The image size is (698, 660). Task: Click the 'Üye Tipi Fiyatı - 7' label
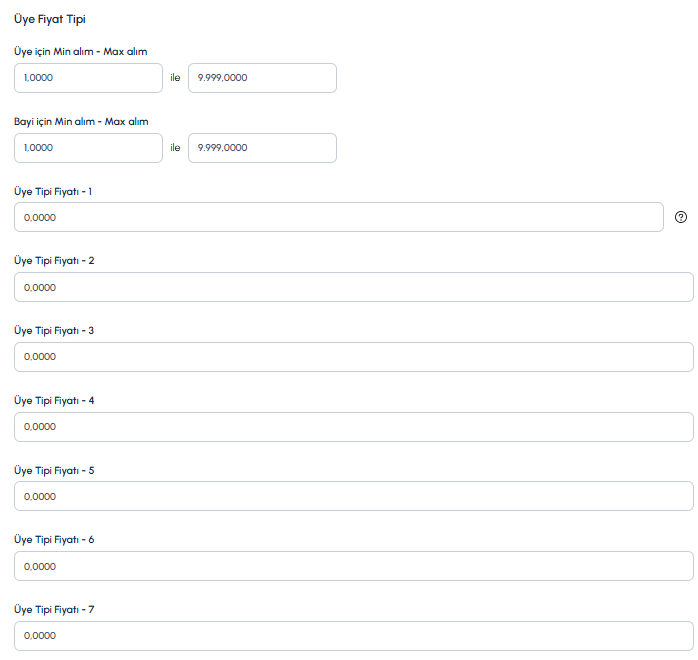point(54,610)
